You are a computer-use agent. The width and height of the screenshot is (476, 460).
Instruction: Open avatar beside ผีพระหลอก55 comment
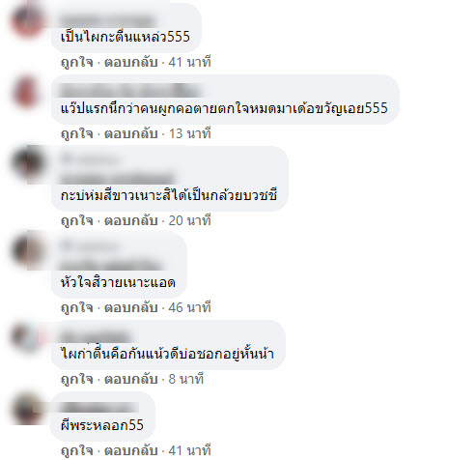[x=28, y=409]
